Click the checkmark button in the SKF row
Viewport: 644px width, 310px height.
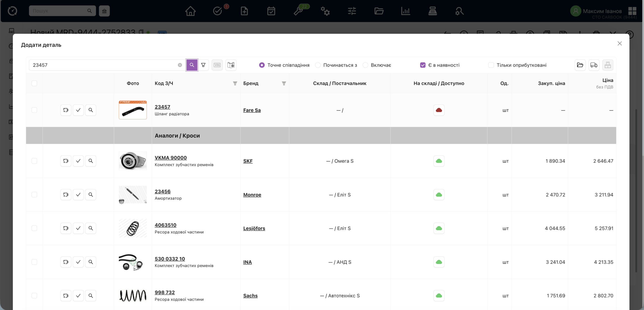(78, 161)
